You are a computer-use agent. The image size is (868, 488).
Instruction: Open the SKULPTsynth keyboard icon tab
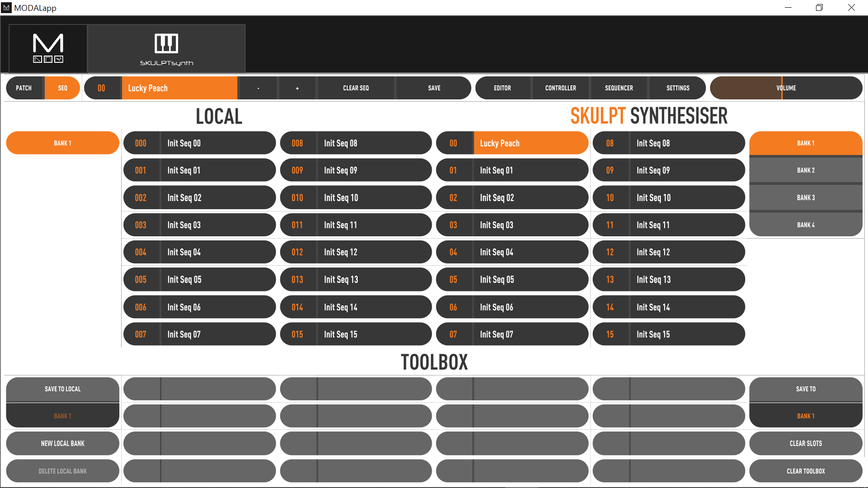pyautogui.click(x=166, y=48)
